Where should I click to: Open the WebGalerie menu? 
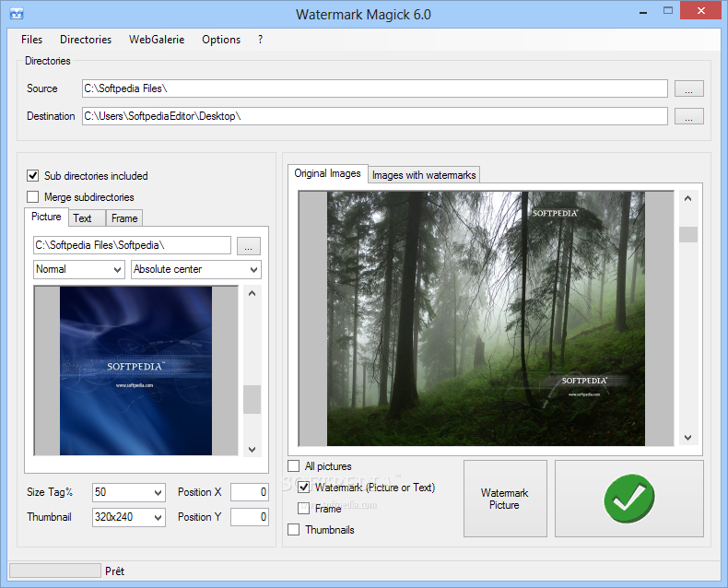click(x=157, y=40)
